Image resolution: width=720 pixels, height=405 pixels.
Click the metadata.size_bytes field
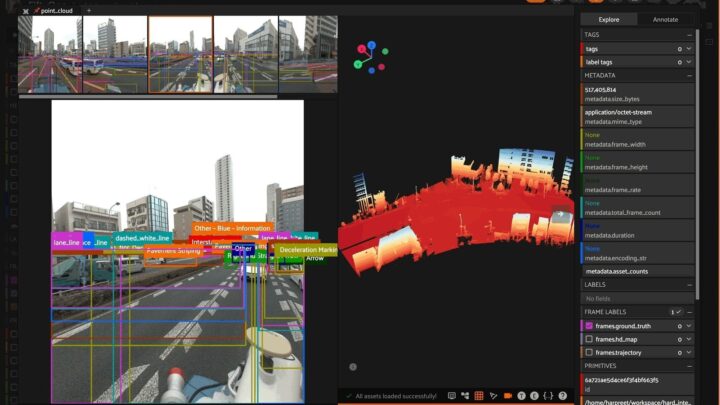(x=638, y=94)
